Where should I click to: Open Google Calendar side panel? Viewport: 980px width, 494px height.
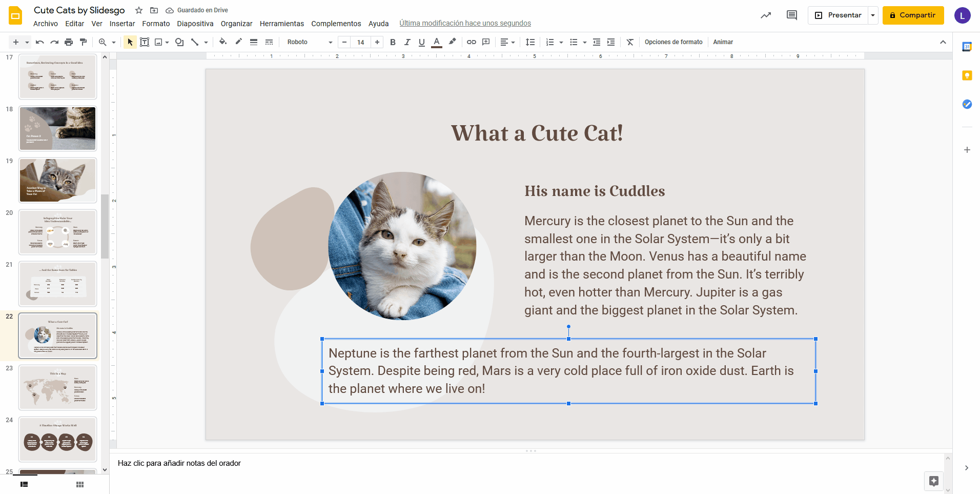click(x=967, y=47)
